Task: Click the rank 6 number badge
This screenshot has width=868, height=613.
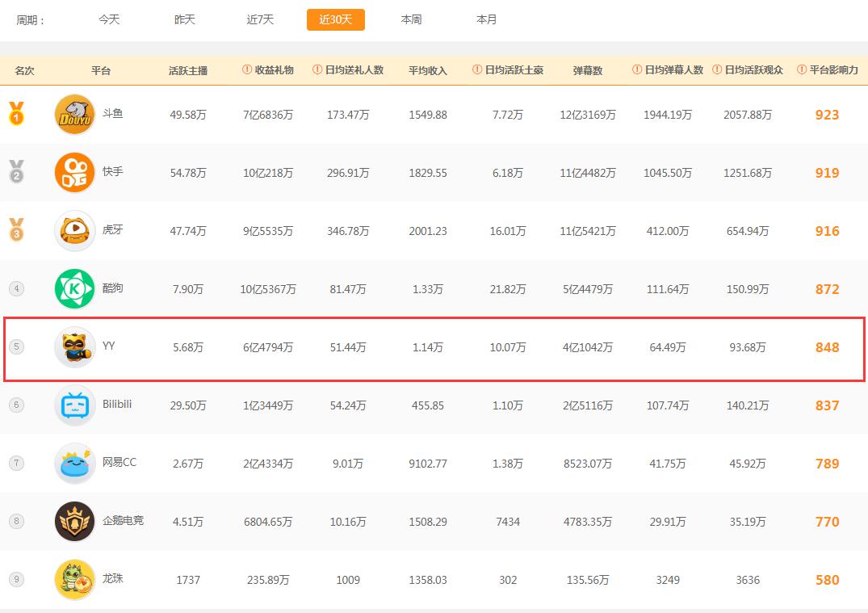Action: click(x=17, y=405)
